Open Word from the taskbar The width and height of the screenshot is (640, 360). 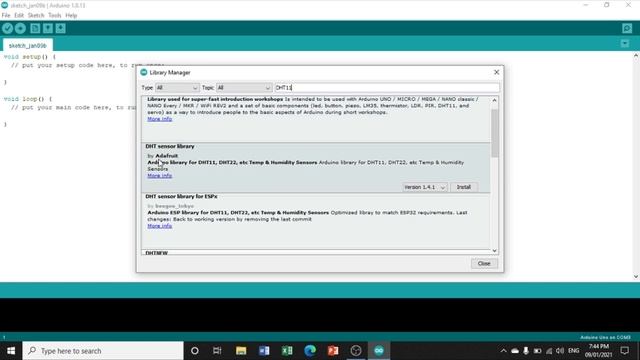point(264,351)
